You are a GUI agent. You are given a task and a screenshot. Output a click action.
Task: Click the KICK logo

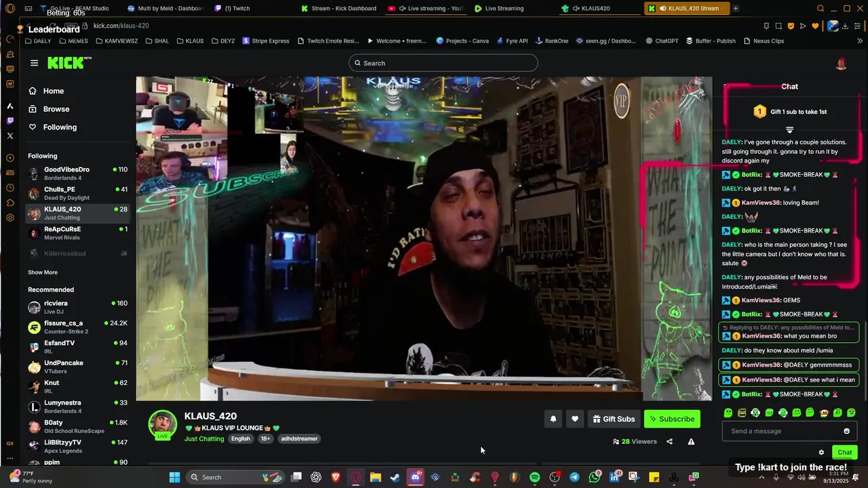click(67, 63)
